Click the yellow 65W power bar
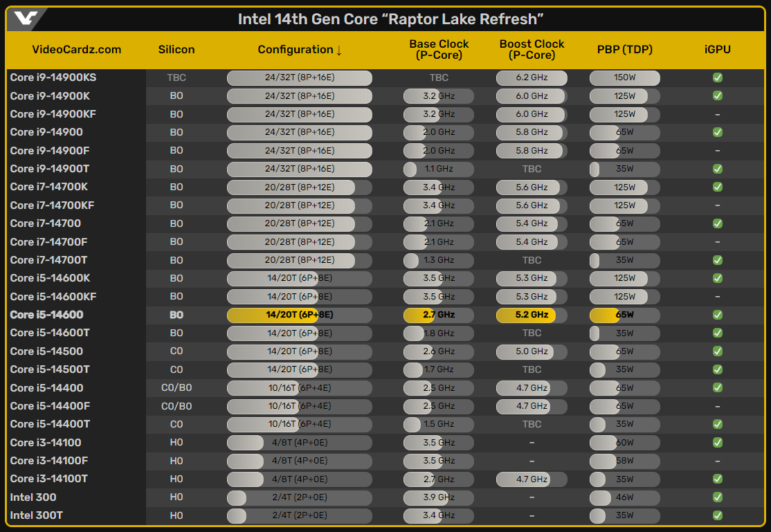This screenshot has width=771, height=532. point(624,315)
